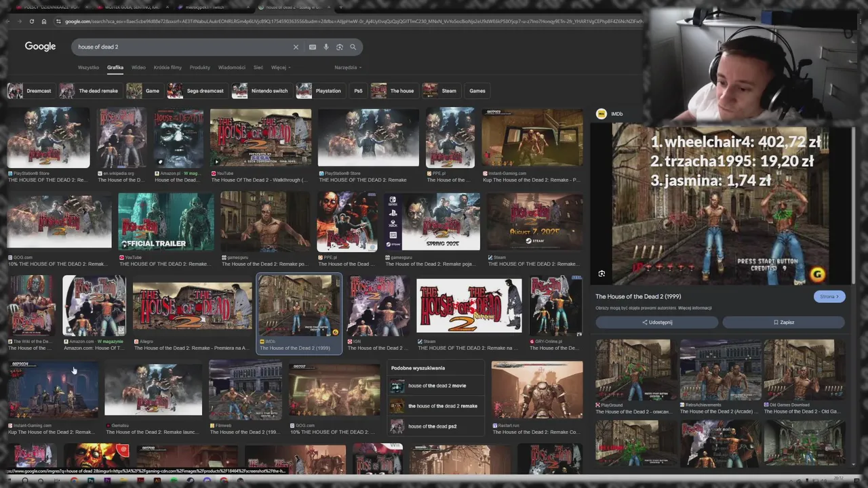Viewport: 868px width, 488px height.
Task: Switch to Wideo results tab
Action: pyautogui.click(x=138, y=68)
